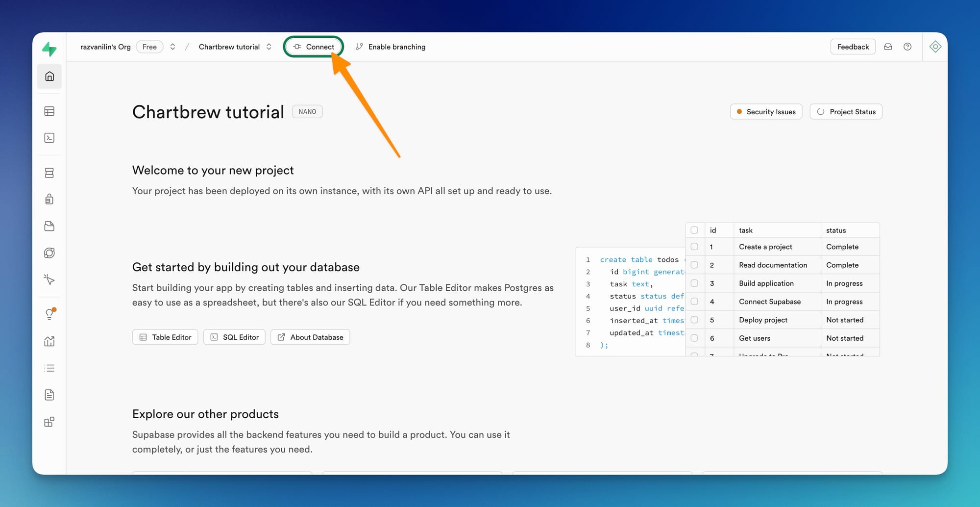
Task: Open the Table Editor from the sidebar
Action: coord(49,111)
